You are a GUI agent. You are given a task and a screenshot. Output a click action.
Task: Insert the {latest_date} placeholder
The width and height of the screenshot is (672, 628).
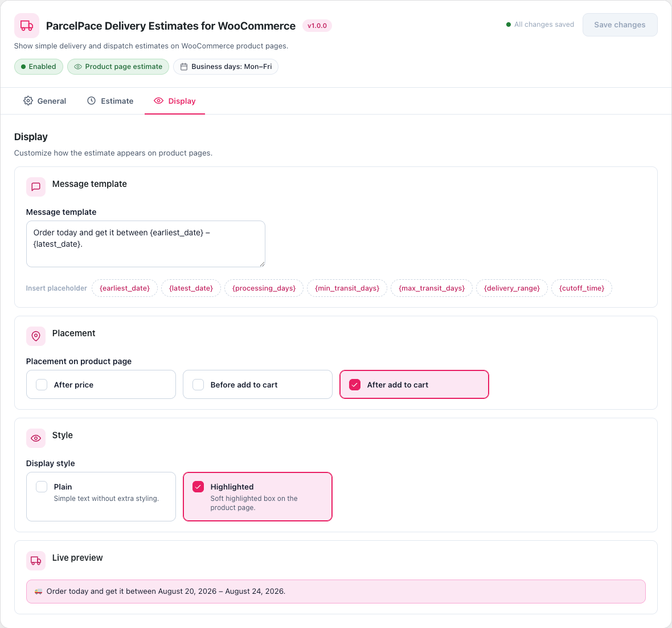click(191, 288)
